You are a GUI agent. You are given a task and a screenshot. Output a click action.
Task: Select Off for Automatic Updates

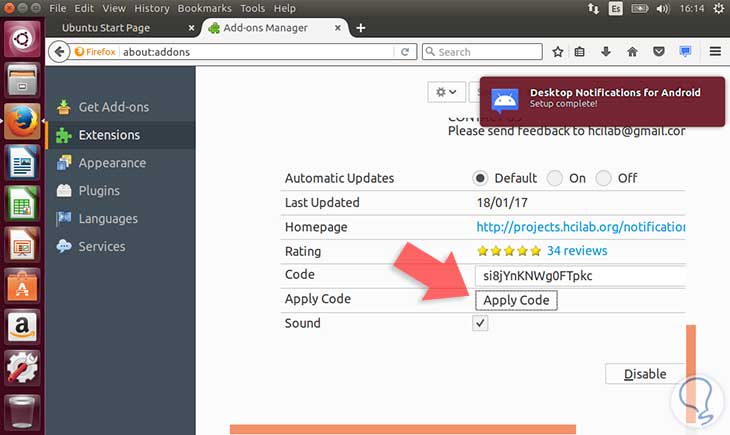(603, 178)
